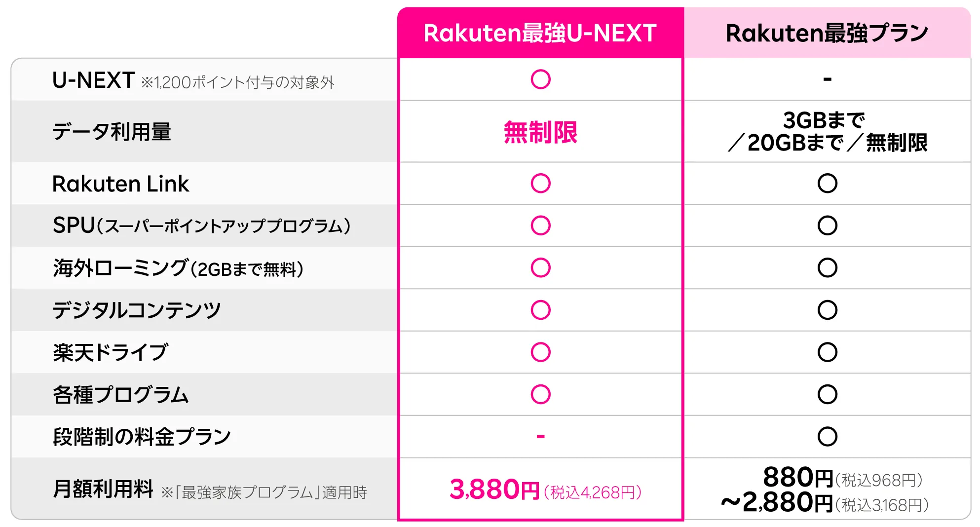This screenshot has height=527, width=980.
Task: Click the 月額利用料 row label
Action: (103, 489)
